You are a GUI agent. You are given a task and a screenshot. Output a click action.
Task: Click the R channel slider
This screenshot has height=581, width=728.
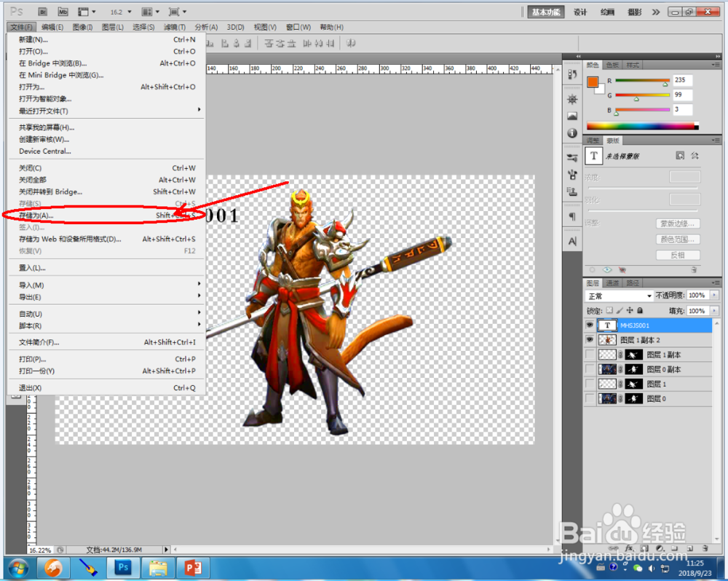pyautogui.click(x=643, y=82)
